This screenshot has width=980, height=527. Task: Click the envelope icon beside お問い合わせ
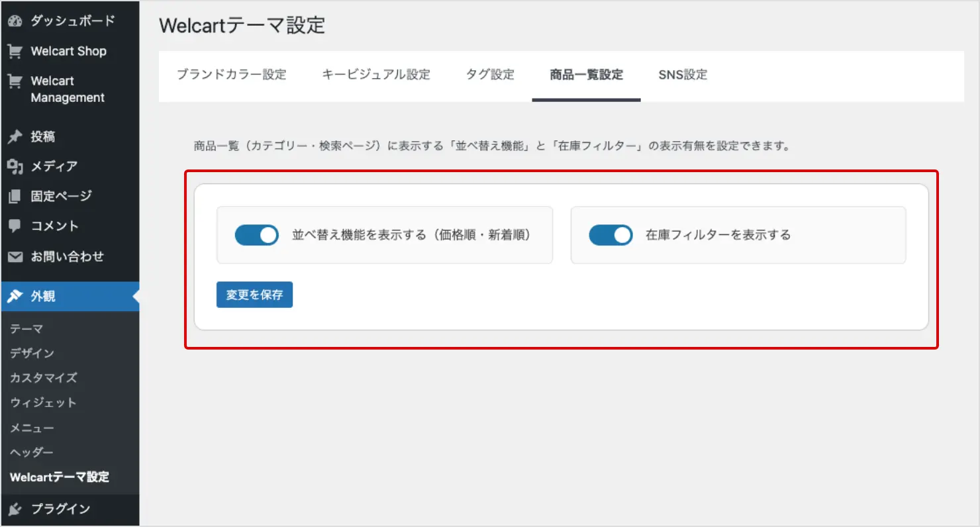[x=15, y=257]
